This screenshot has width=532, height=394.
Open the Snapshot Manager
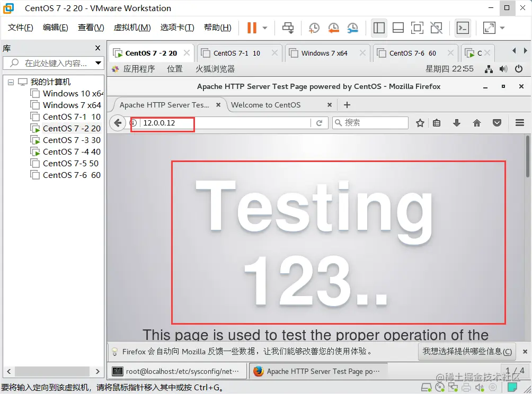pyautogui.click(x=352, y=27)
